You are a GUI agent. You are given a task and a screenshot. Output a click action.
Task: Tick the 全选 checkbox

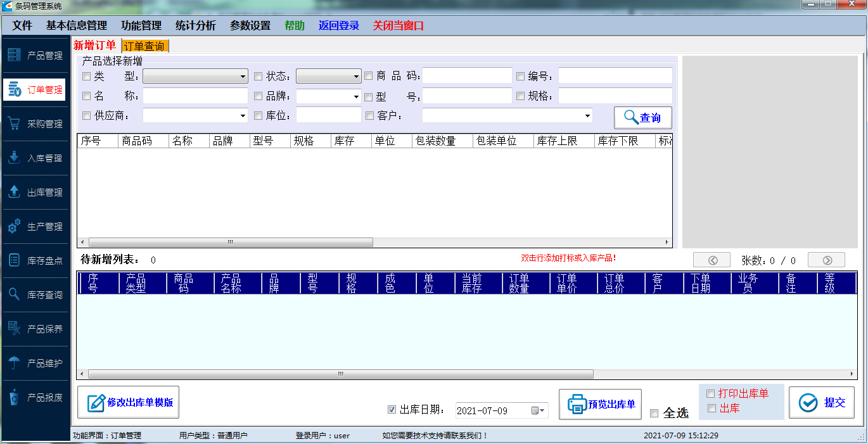[654, 414]
